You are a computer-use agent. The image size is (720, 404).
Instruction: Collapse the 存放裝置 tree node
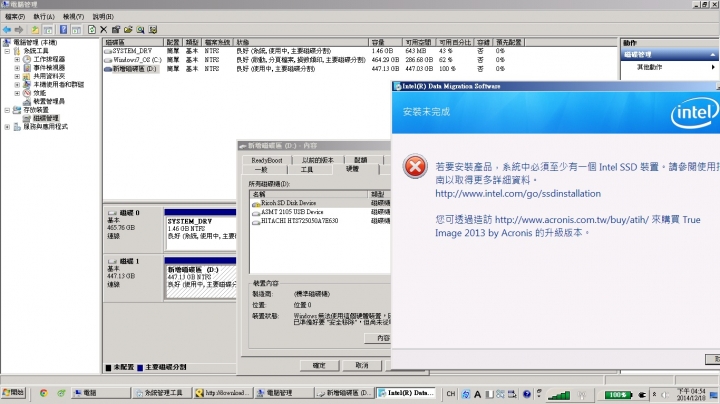click(x=7, y=110)
